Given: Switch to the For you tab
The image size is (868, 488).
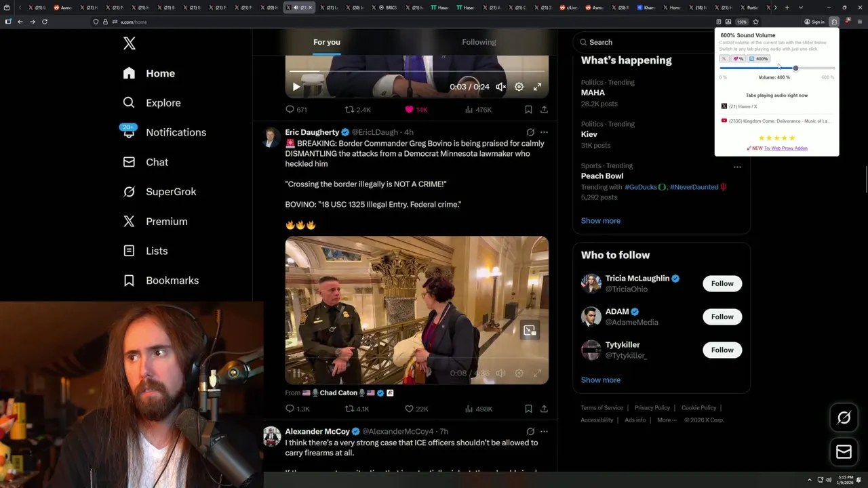Looking at the screenshot, I should [x=327, y=42].
